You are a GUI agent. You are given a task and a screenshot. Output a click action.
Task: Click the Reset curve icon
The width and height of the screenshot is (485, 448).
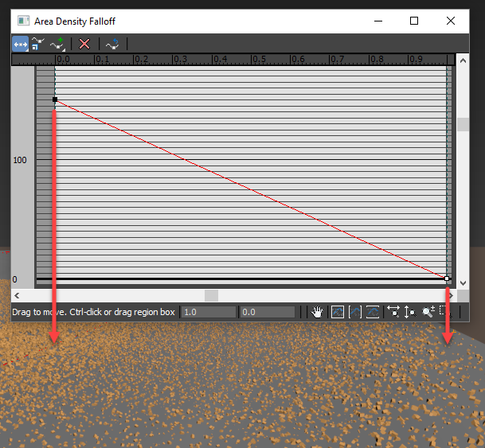tap(112, 44)
